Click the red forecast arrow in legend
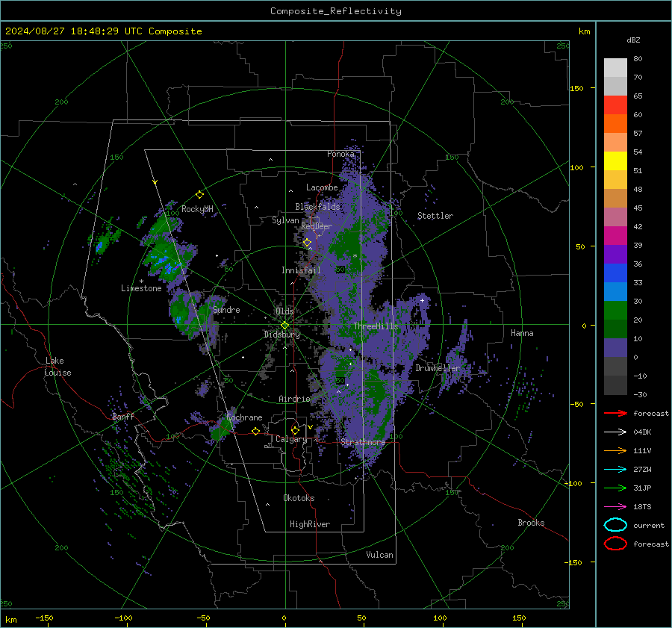The image size is (672, 628). point(615,413)
